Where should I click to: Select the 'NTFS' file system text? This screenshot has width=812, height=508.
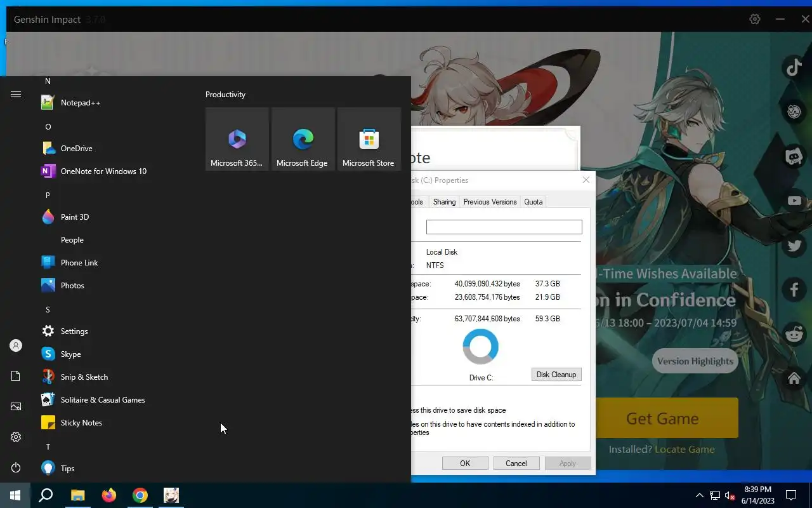[435, 265]
